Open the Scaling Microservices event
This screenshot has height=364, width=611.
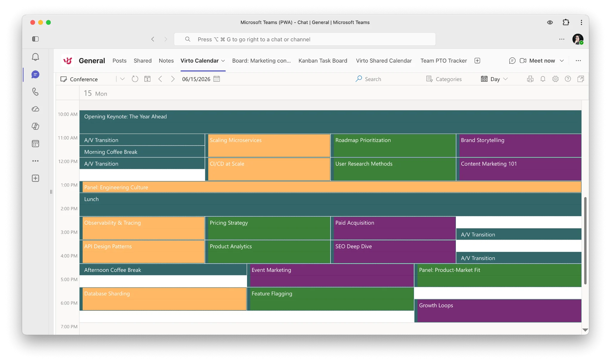pyautogui.click(x=268, y=145)
